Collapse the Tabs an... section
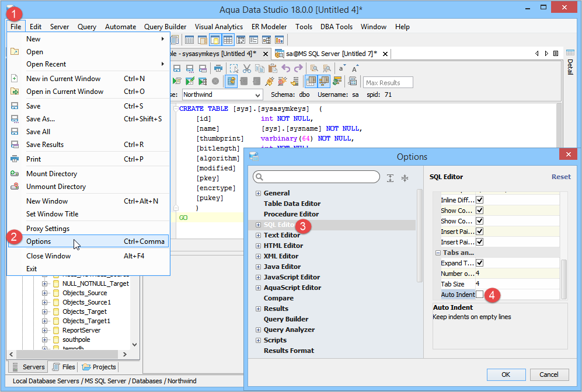This screenshot has height=392, width=582. tap(438, 253)
